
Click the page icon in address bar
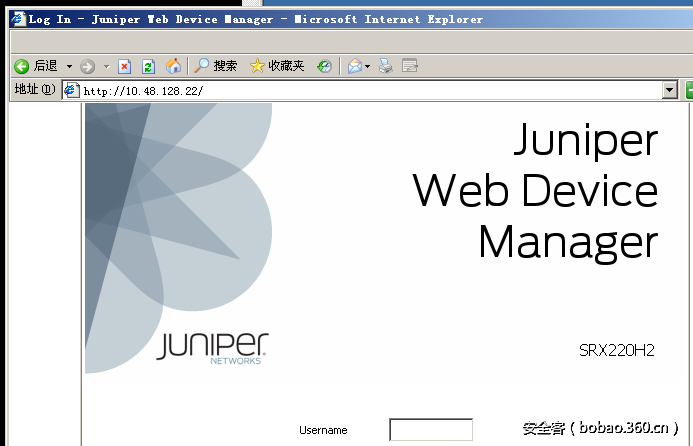pyautogui.click(x=71, y=91)
